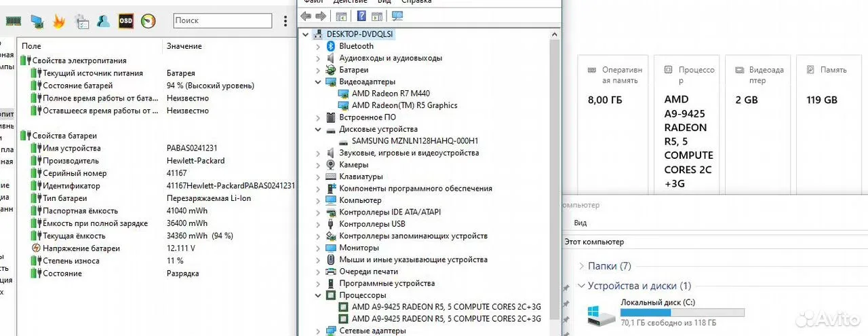Select the SAMSUNG MZNLN128HAHQ-000H1 disk

pos(414,141)
